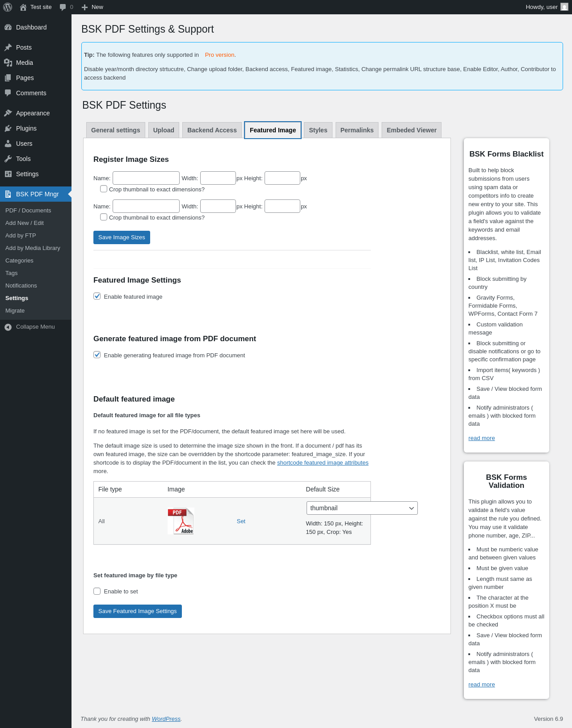The height and width of the screenshot is (728, 572).
Task: Open Migrate submenu item
Action: click(36, 311)
